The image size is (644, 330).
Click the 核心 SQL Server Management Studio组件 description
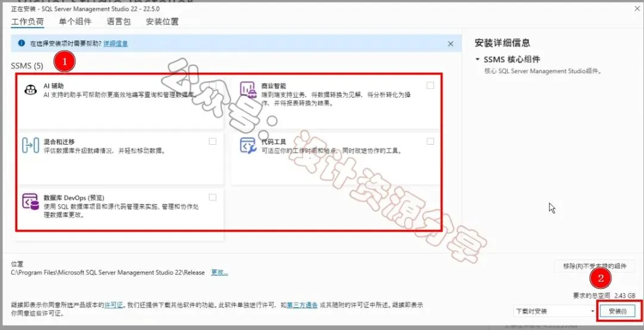[543, 71]
